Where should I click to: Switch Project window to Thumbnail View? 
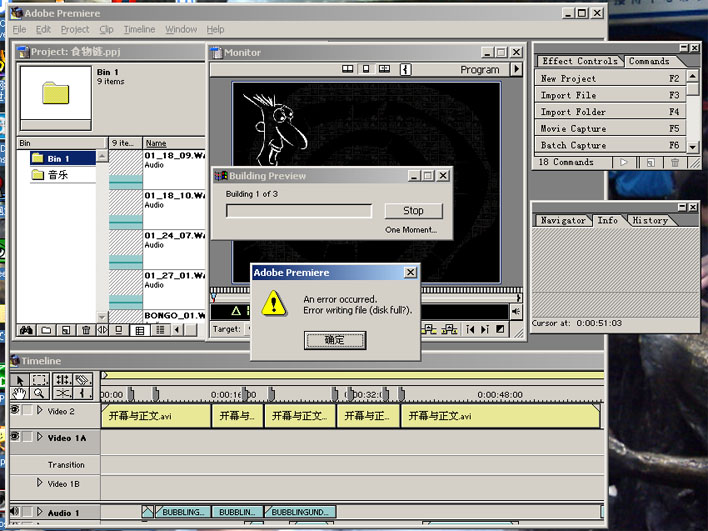tap(140, 330)
